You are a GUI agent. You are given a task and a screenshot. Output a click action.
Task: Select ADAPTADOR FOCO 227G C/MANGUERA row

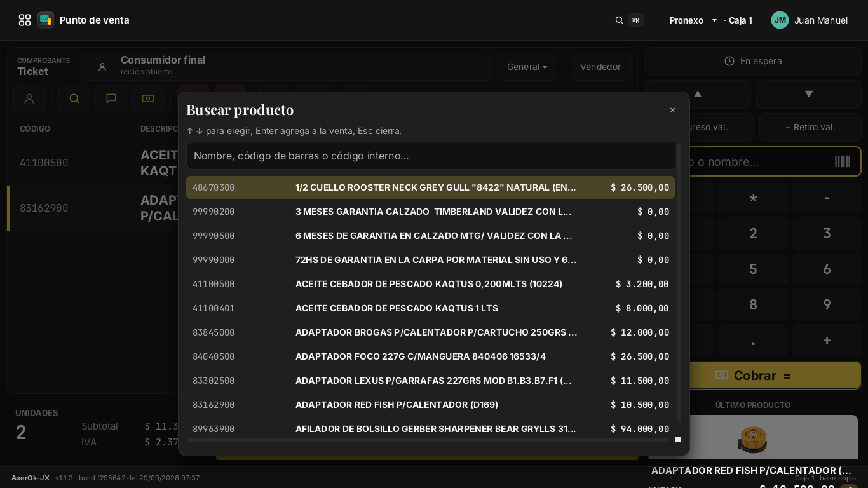pos(431,356)
